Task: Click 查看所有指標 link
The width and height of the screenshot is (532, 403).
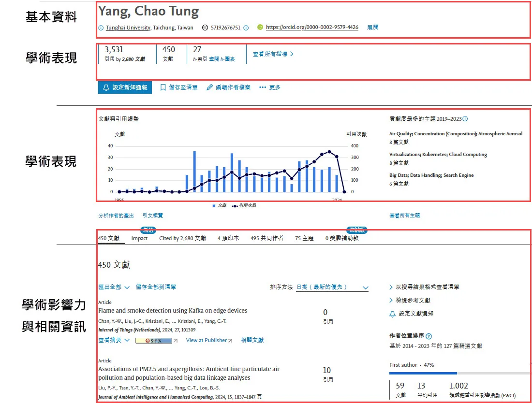Action: click(273, 54)
